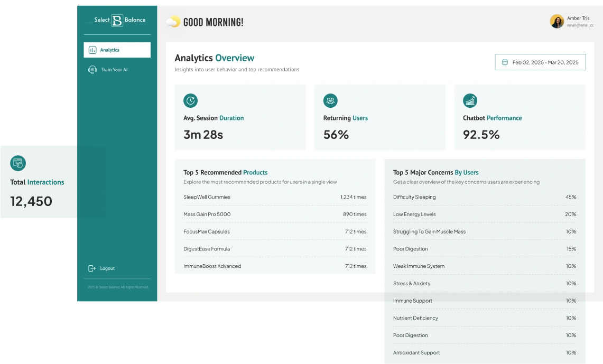This screenshot has height=364, width=603.
Task: Open Amber Tris profile avatar
Action: click(556, 21)
